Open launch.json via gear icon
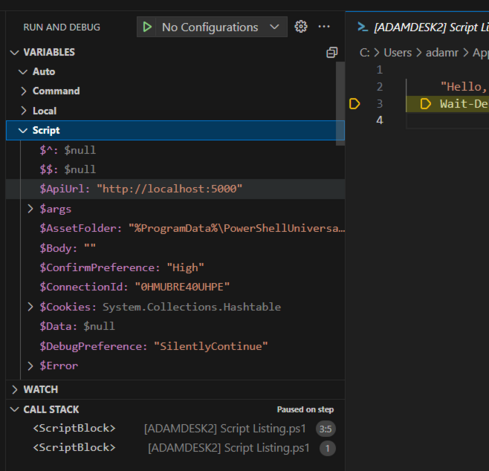Viewport: 489px width, 471px height. click(x=301, y=27)
